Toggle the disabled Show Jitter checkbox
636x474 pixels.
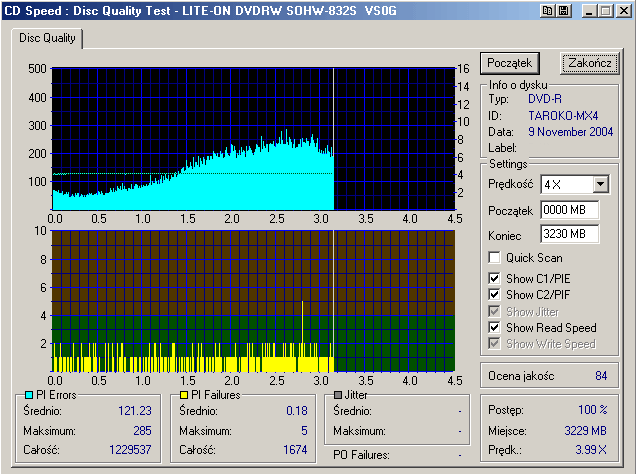point(494,311)
